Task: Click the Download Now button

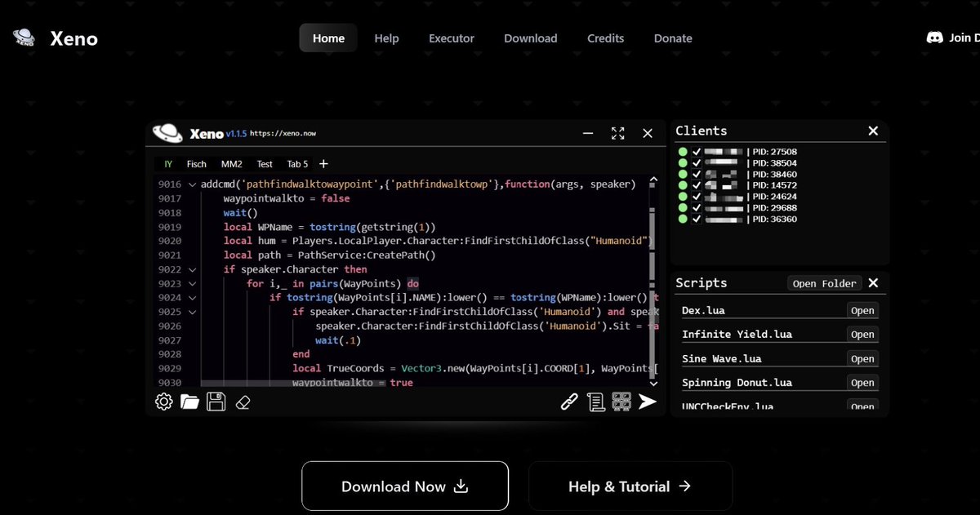Action: pos(405,486)
